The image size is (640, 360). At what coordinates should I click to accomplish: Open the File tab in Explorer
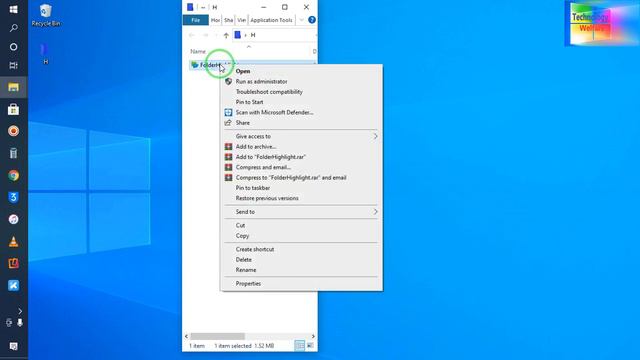pos(196,20)
